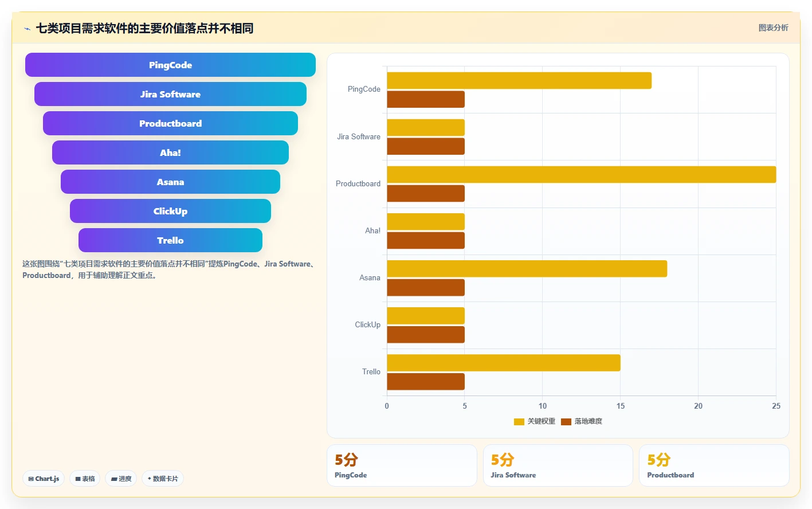The height and width of the screenshot is (509, 812).
Task: Click the PingCode y-axis label
Action: point(364,89)
